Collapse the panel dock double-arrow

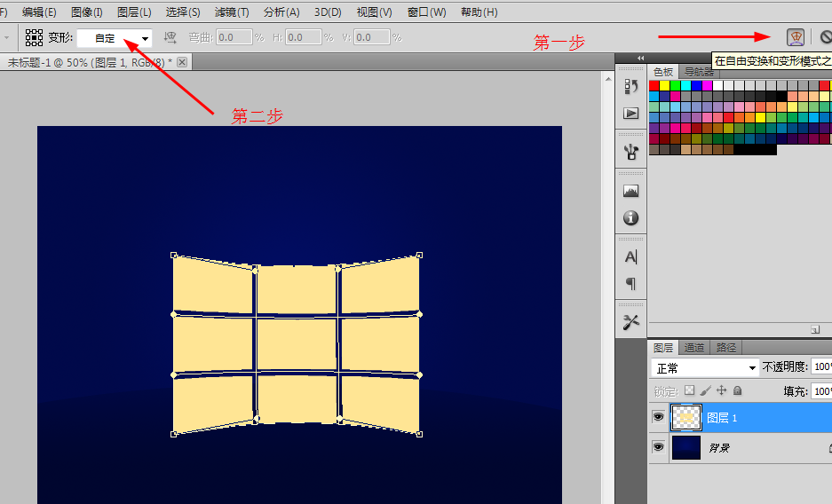640,58
